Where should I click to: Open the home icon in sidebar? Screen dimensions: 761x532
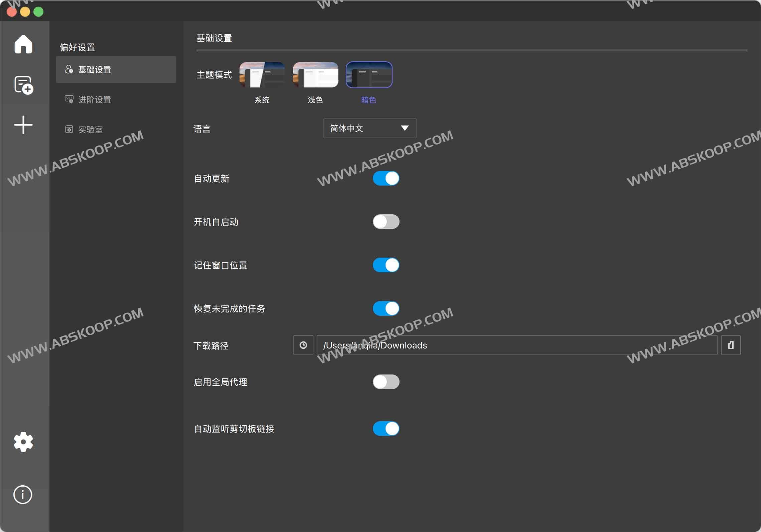23,44
